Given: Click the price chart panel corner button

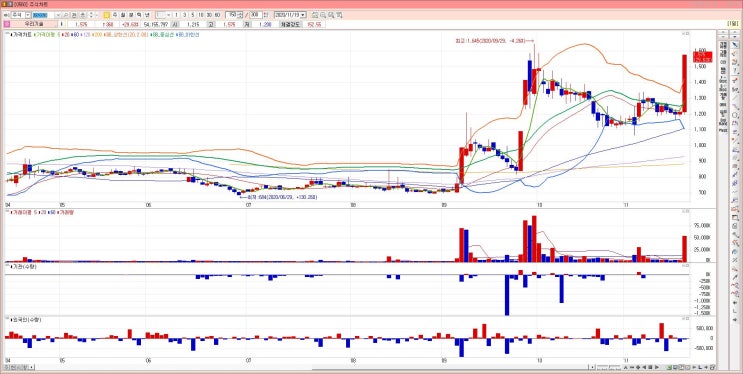Looking at the screenshot, I should coord(687,33).
